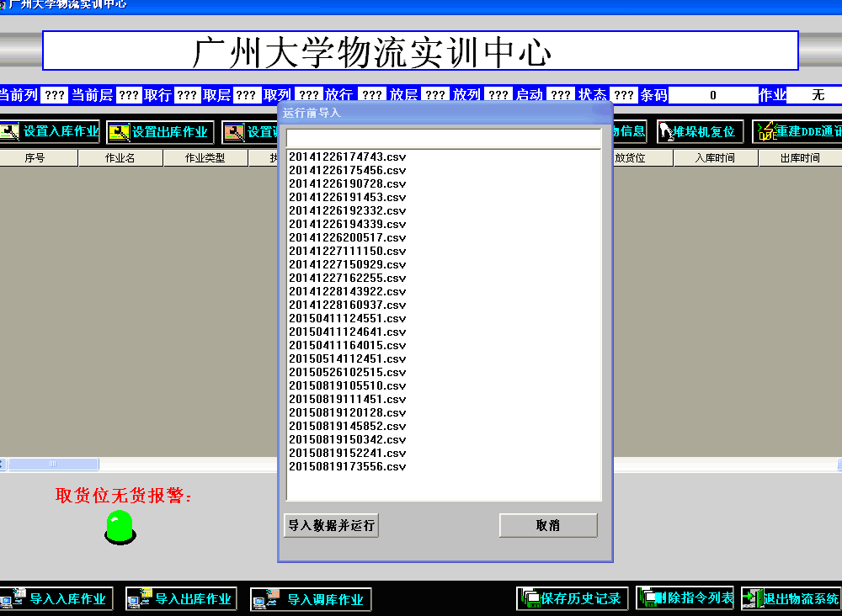Image resolution: width=842 pixels, height=616 pixels.
Task: Select file 20150411124641.csv
Action: click(348, 332)
